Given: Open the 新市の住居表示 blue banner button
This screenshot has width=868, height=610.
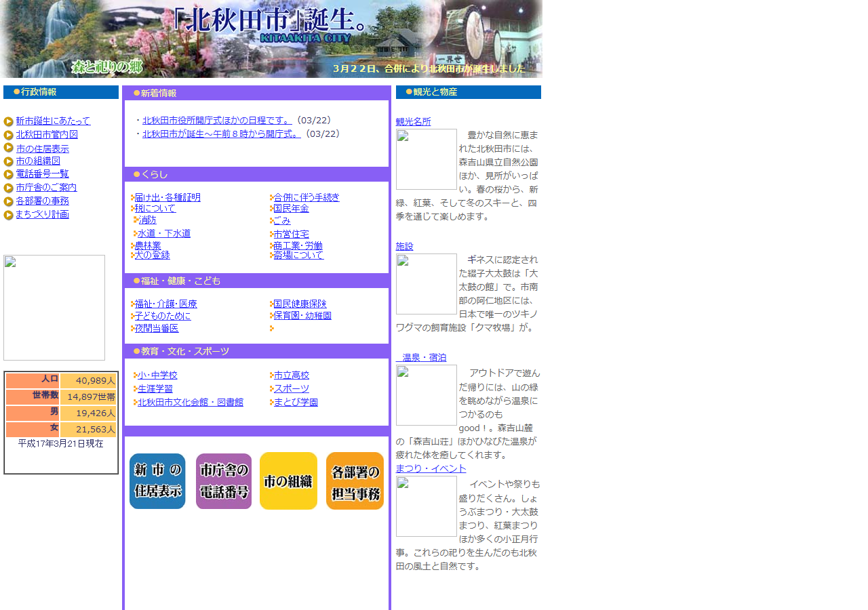Looking at the screenshot, I should click(157, 481).
